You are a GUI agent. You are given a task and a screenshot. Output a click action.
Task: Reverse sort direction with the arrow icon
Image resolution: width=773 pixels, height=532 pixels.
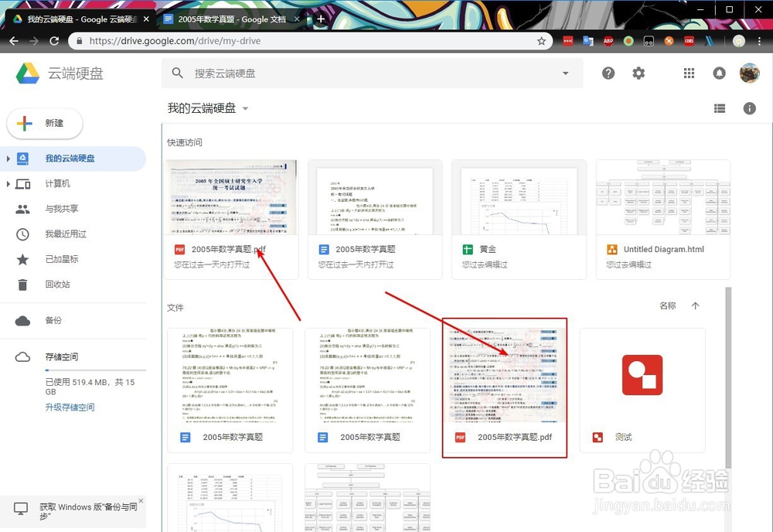tap(695, 305)
